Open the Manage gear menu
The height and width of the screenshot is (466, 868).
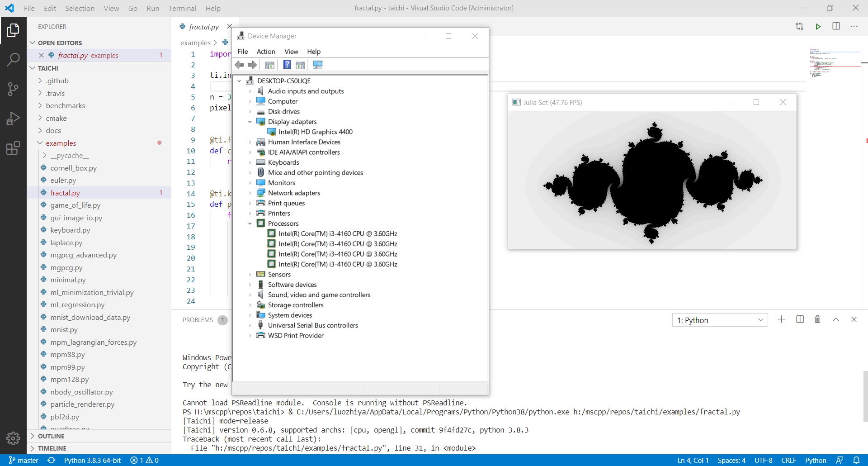coord(13,438)
